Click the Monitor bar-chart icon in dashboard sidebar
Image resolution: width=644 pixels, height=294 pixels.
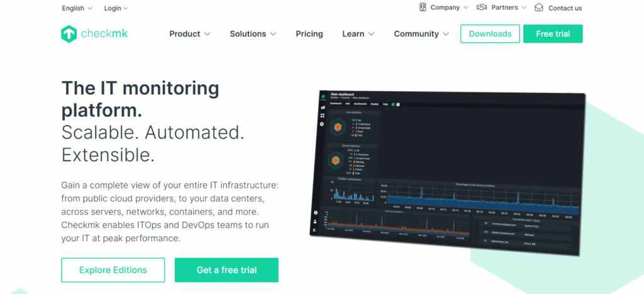click(x=323, y=107)
